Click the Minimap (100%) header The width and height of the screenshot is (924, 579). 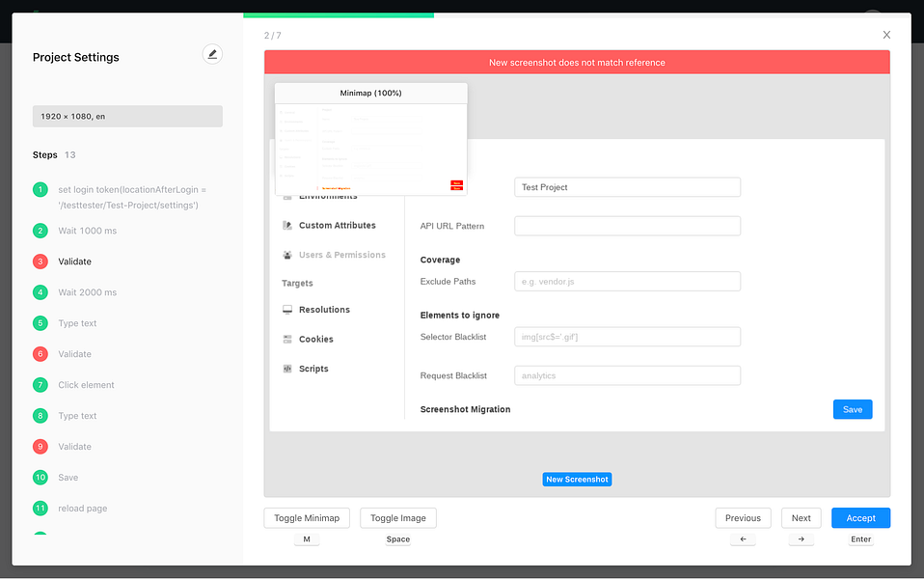[x=370, y=94]
